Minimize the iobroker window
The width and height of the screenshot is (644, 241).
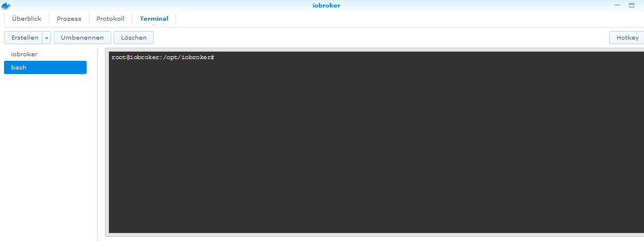[617, 5]
